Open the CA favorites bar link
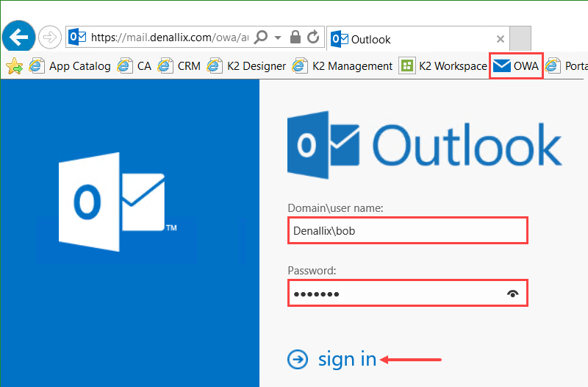This screenshot has height=387, width=588. tap(134, 66)
